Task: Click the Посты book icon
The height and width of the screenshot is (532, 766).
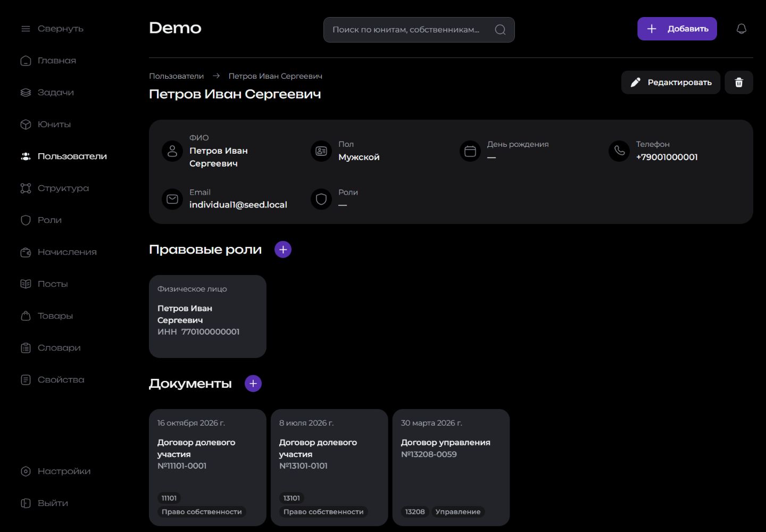Action: tap(26, 284)
